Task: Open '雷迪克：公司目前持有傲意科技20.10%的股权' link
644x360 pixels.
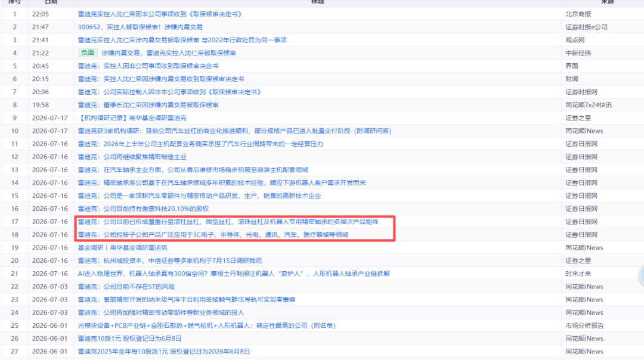Action: [143, 209]
